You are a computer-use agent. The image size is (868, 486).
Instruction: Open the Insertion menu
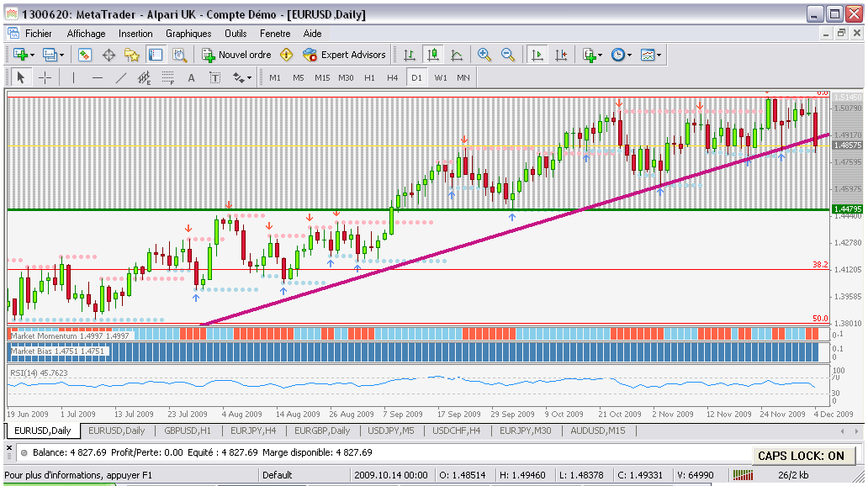[135, 34]
